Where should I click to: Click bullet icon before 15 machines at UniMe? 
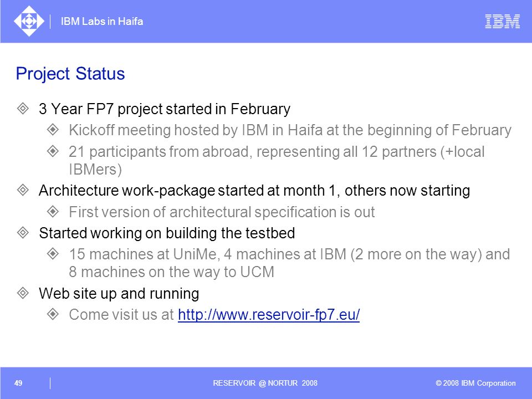tap(53, 254)
